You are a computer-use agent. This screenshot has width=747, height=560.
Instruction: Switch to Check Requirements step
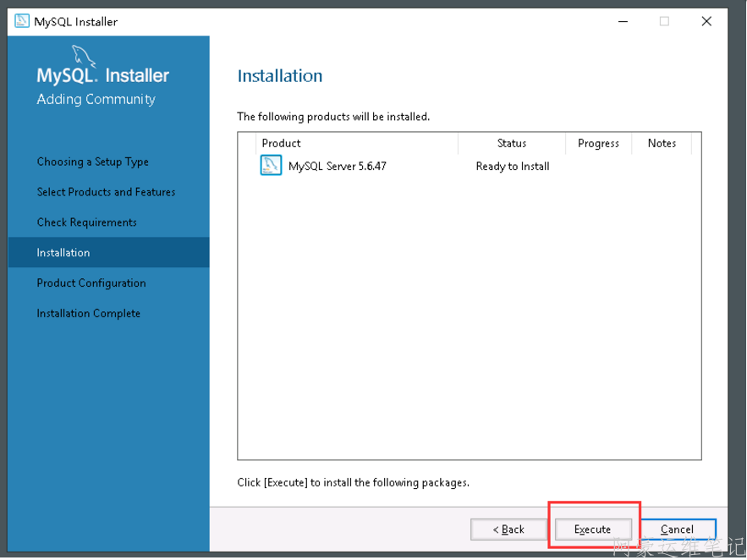pos(86,222)
